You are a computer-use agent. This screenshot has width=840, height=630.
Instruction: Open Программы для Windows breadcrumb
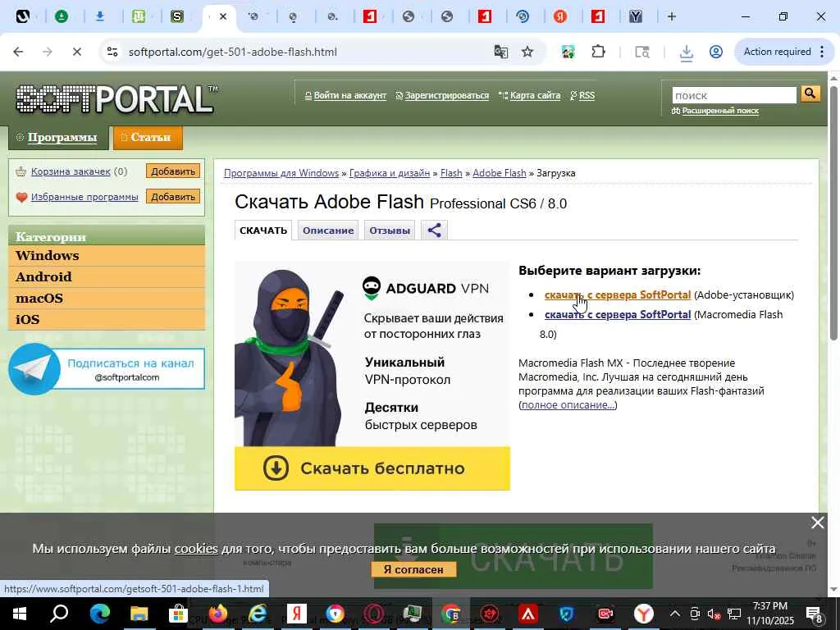pos(281,173)
